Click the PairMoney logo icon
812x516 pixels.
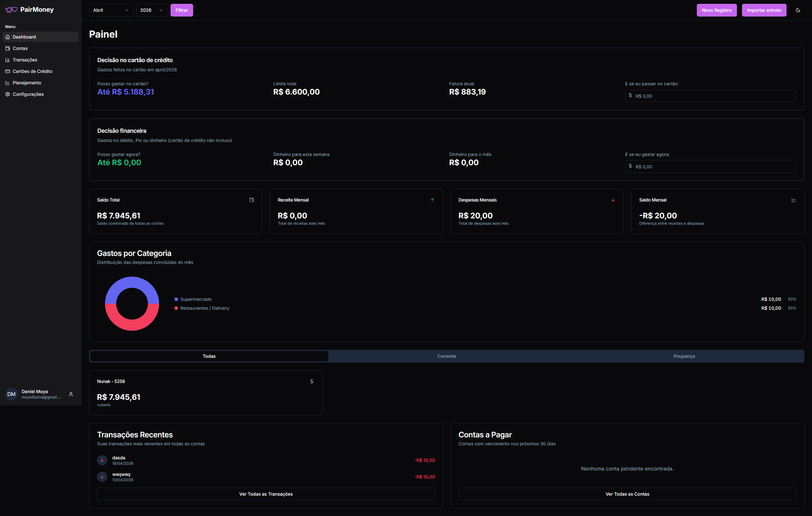(11, 10)
